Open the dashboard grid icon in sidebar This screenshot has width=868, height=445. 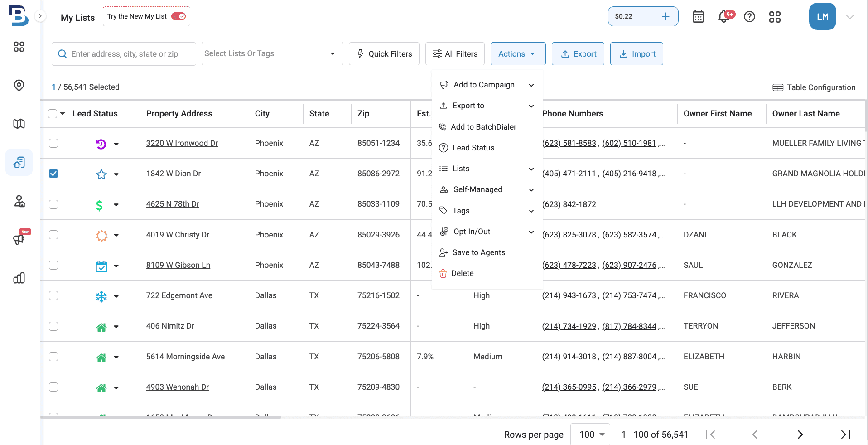19,47
